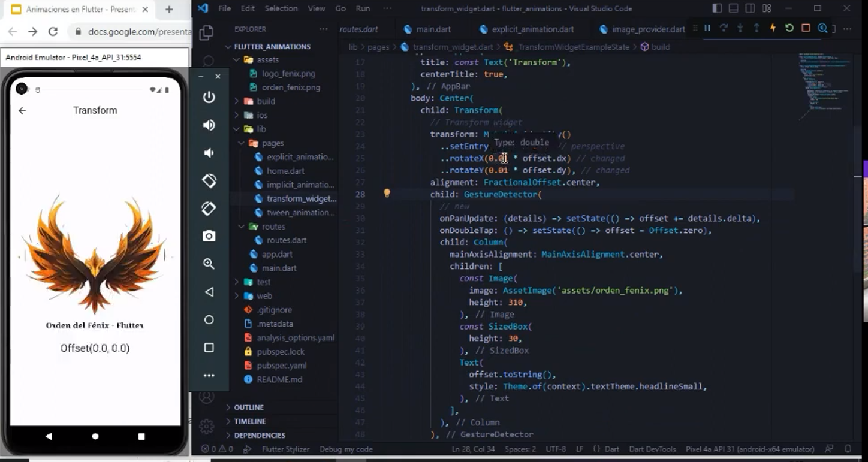The width and height of the screenshot is (868, 462).
Task: Step into the current call
Action: tap(740, 28)
